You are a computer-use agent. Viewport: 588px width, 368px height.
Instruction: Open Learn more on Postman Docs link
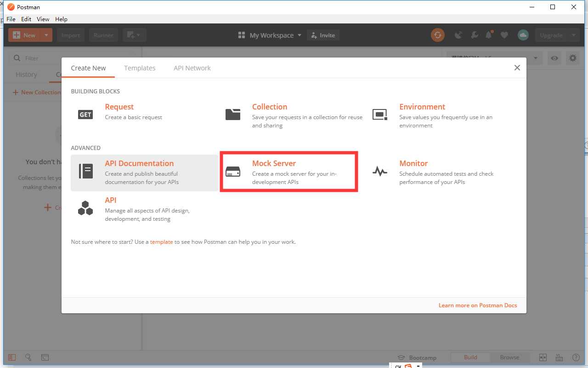(478, 305)
